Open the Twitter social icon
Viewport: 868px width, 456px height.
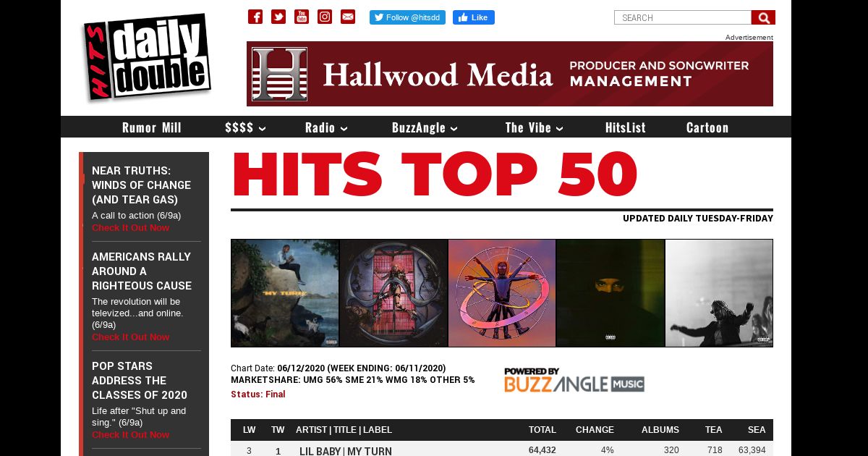click(278, 17)
